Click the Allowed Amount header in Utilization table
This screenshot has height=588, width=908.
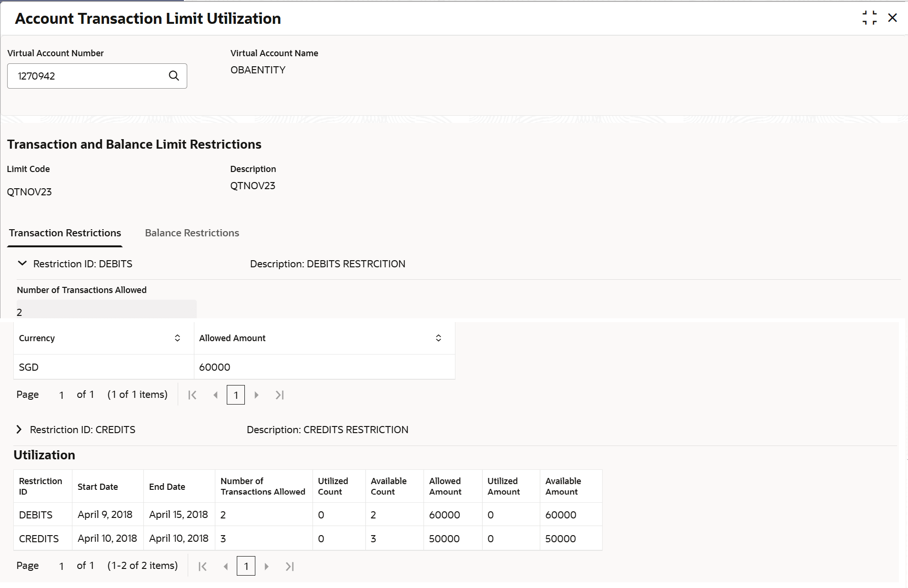[453, 486]
